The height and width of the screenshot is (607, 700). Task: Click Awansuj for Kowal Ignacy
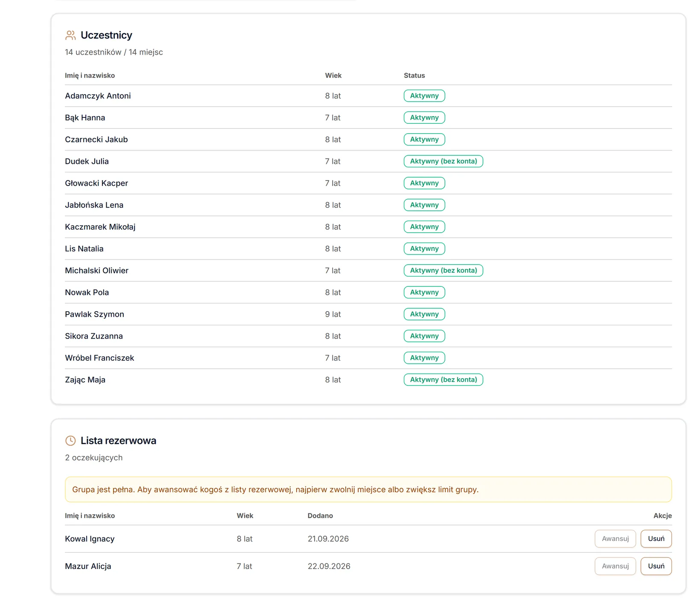(615, 539)
